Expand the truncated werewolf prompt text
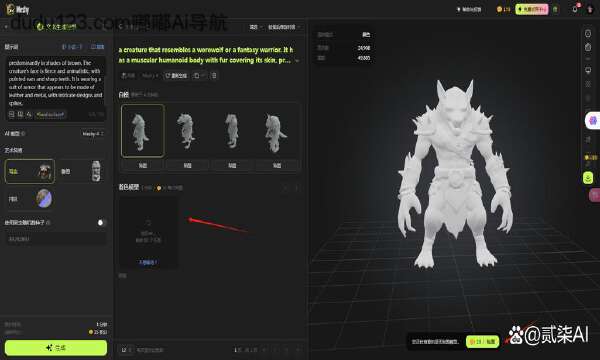 pyautogui.click(x=297, y=60)
